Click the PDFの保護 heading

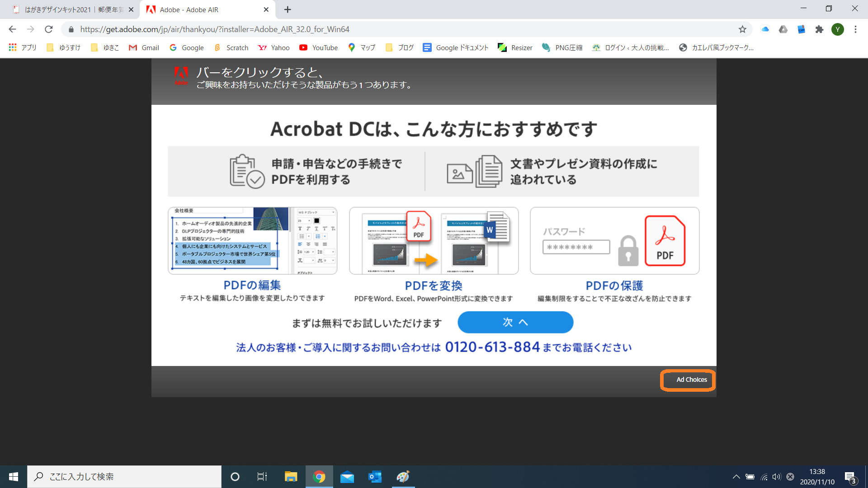click(614, 286)
